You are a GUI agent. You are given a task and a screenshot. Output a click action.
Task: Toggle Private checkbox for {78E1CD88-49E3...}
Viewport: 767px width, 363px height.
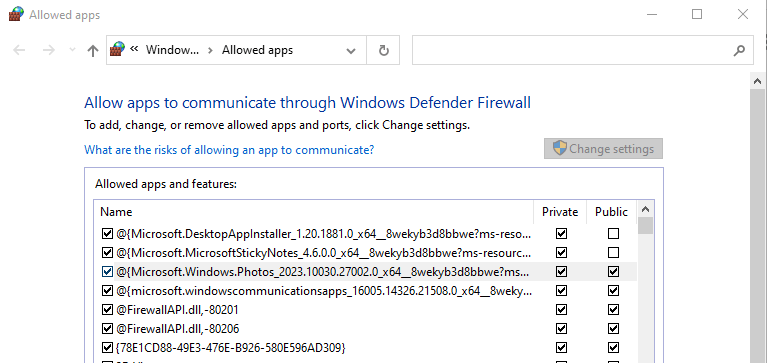point(562,348)
